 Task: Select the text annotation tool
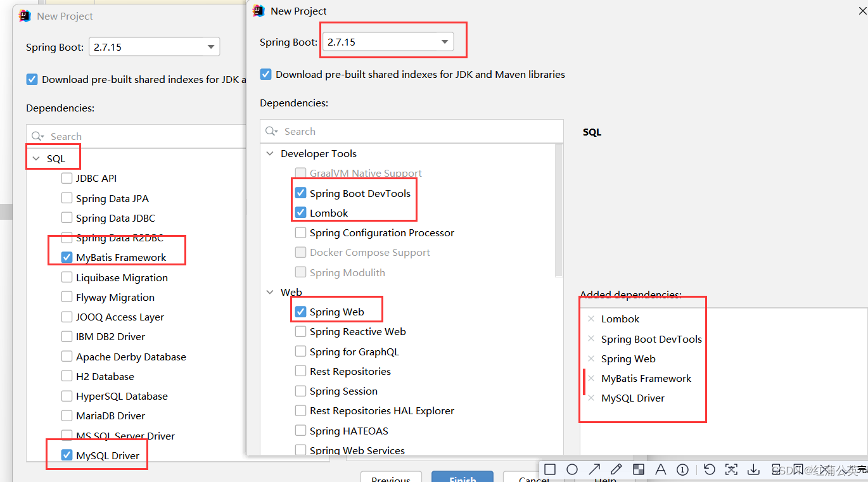pyautogui.click(x=661, y=469)
